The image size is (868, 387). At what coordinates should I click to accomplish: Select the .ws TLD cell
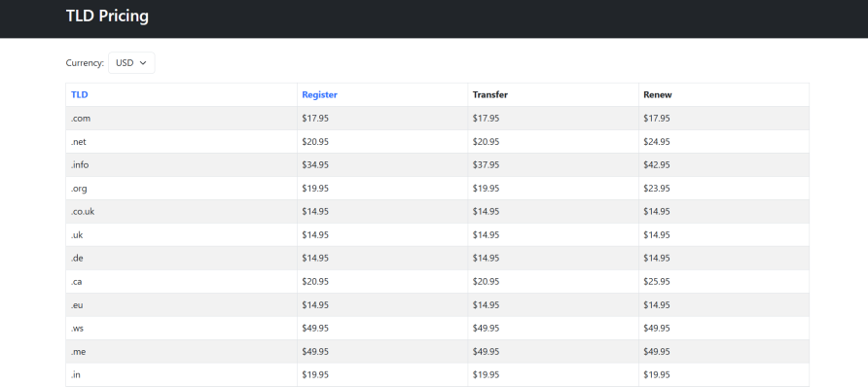[182, 329]
